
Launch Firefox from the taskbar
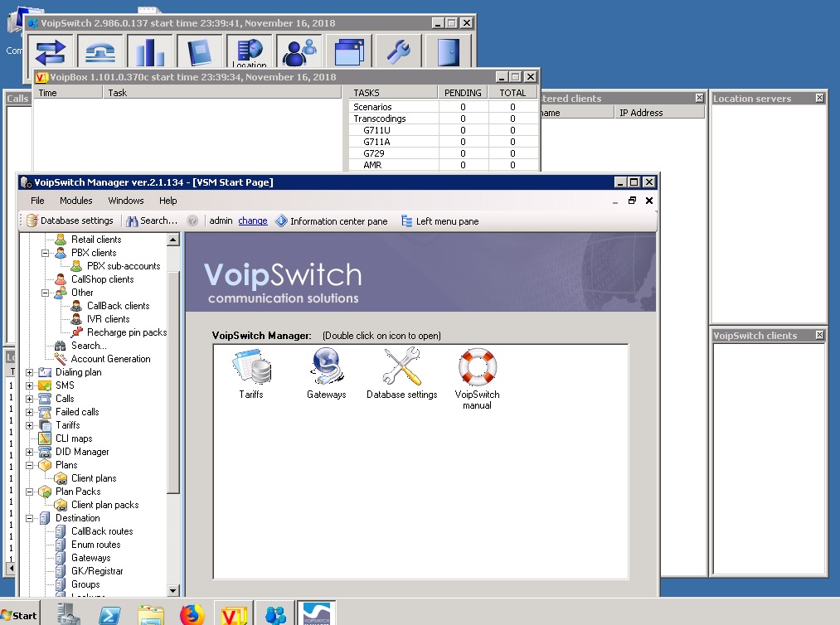click(192, 614)
